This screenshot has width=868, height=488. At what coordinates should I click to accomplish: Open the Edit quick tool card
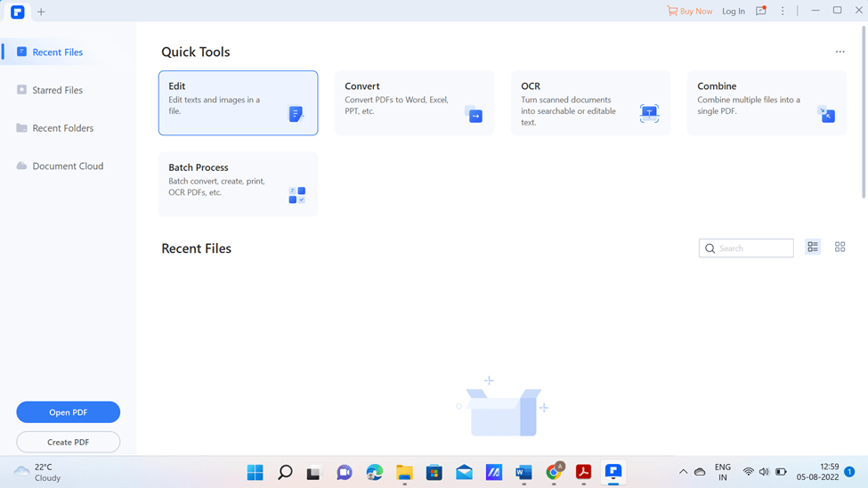pos(238,103)
